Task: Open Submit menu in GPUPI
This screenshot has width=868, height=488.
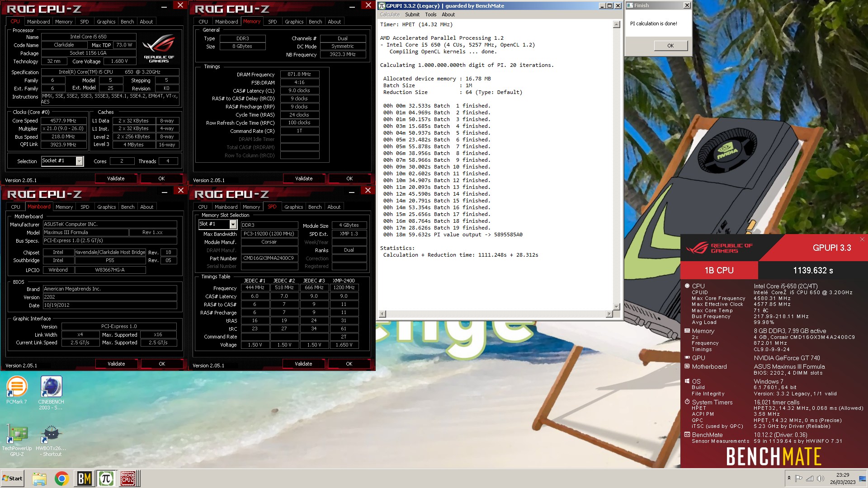Action: pyautogui.click(x=412, y=14)
